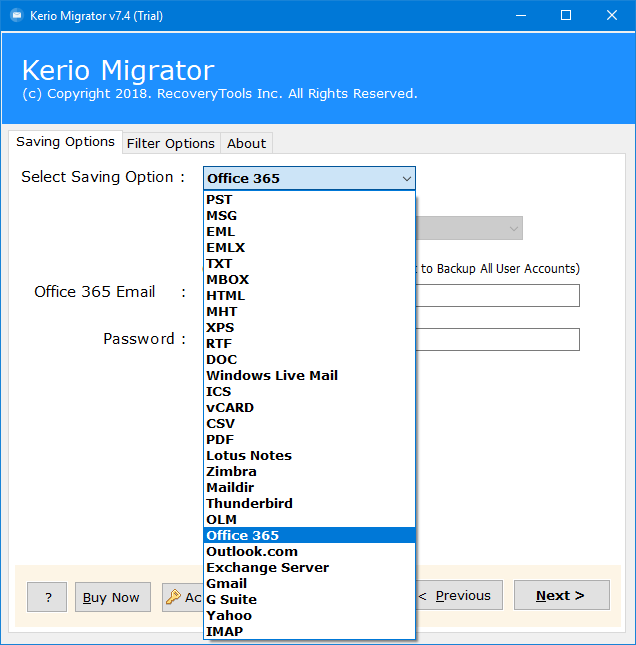Click the Buy Now button
This screenshot has height=645, width=636.
point(113,597)
